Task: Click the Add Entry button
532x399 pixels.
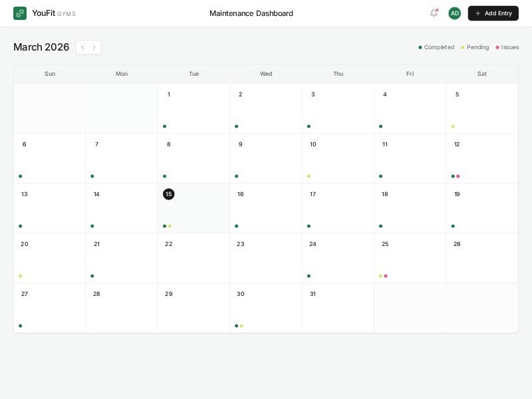Action: [x=493, y=13]
